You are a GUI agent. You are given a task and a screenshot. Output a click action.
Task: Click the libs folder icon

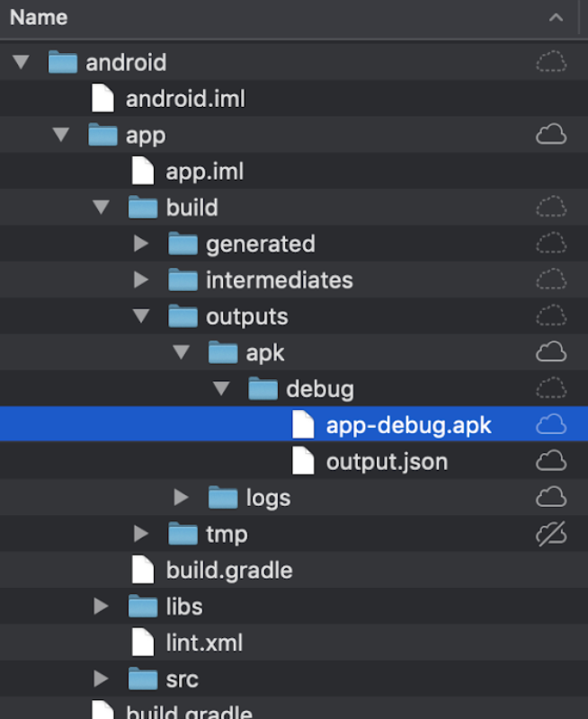[x=143, y=606]
